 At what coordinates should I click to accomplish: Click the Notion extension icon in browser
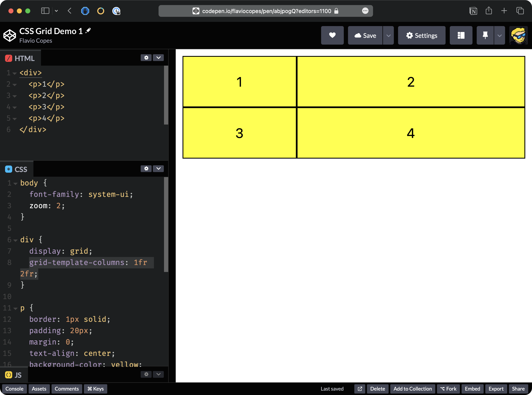473,11
